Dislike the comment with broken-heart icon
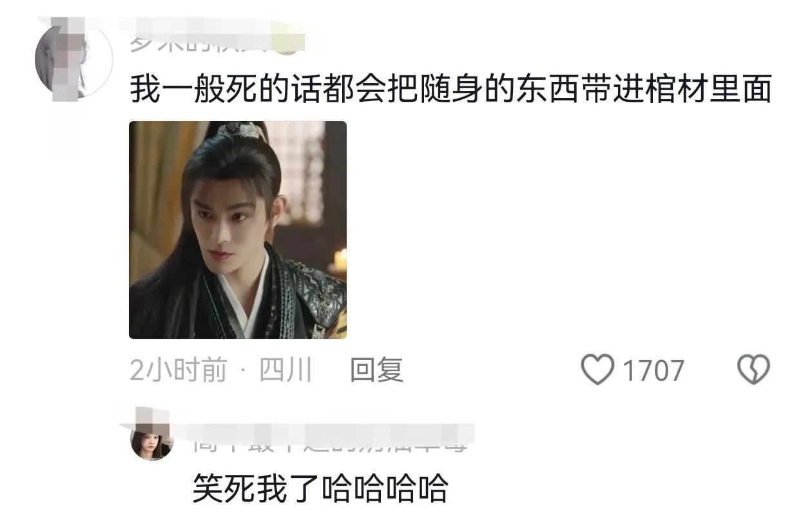 753,370
